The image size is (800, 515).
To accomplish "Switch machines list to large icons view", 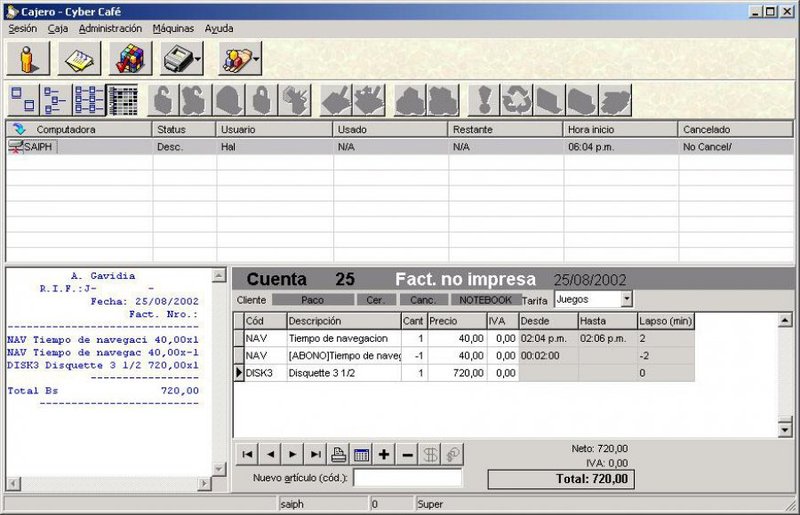I will point(23,100).
